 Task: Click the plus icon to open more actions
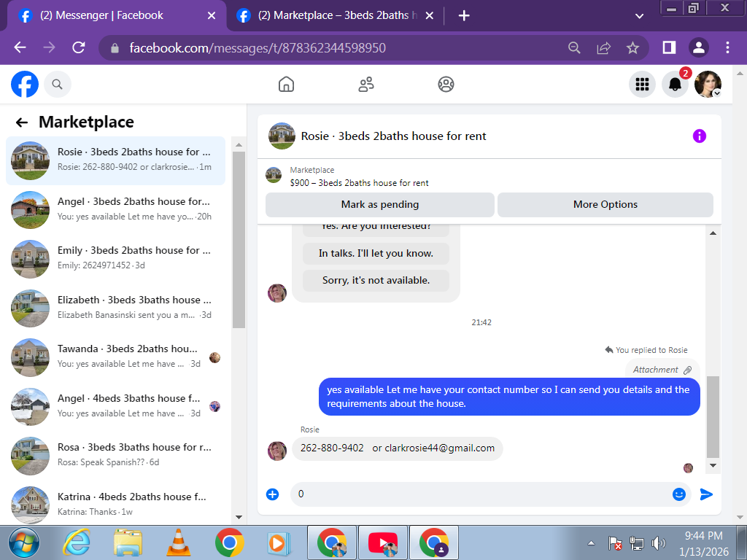click(x=273, y=494)
